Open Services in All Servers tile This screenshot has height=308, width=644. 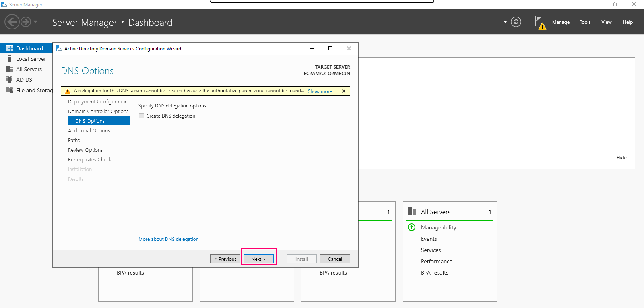tap(431, 250)
